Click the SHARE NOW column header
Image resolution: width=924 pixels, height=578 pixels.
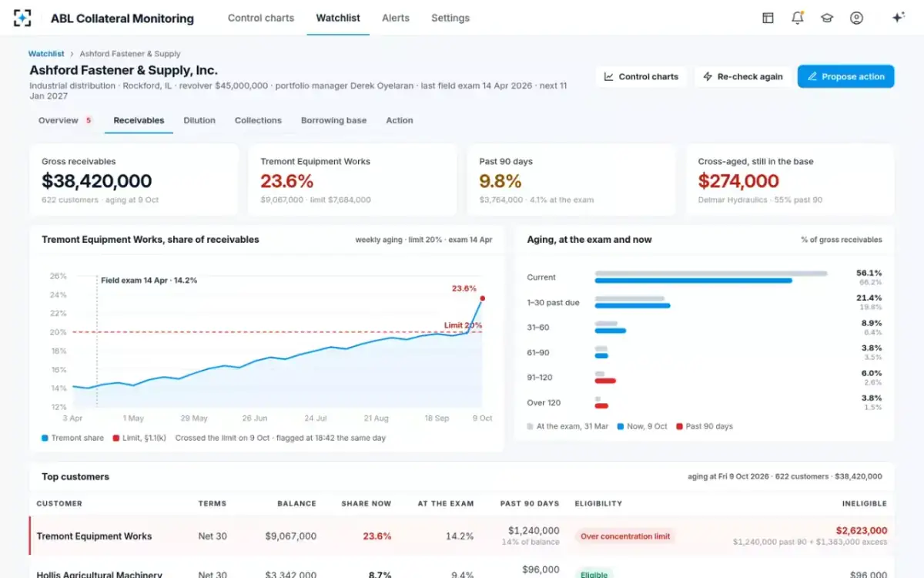tap(367, 503)
